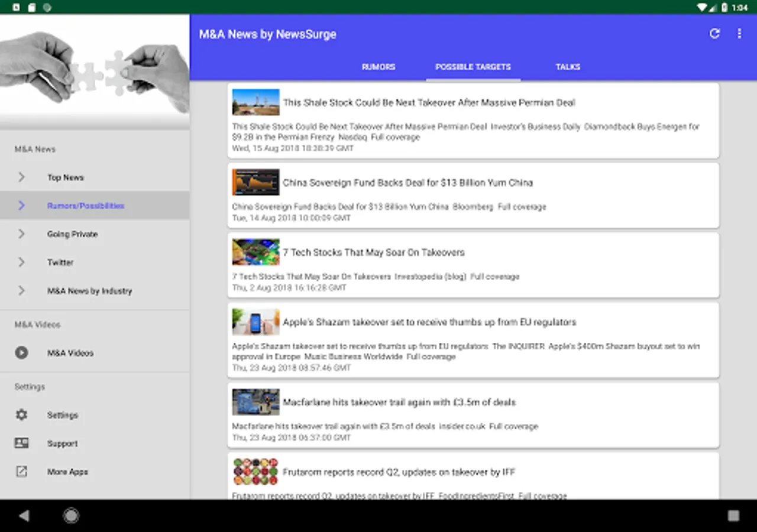
Task: Open Frutarom record Q2 headline
Action: 399,472
